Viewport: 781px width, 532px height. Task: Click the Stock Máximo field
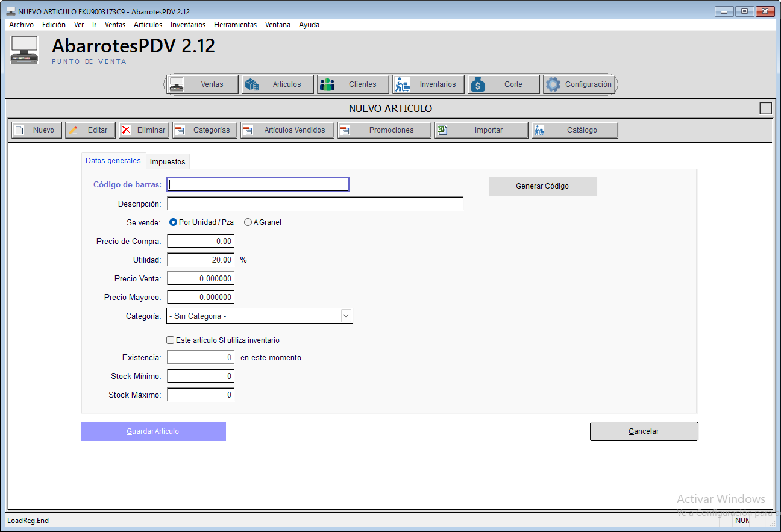tap(201, 395)
